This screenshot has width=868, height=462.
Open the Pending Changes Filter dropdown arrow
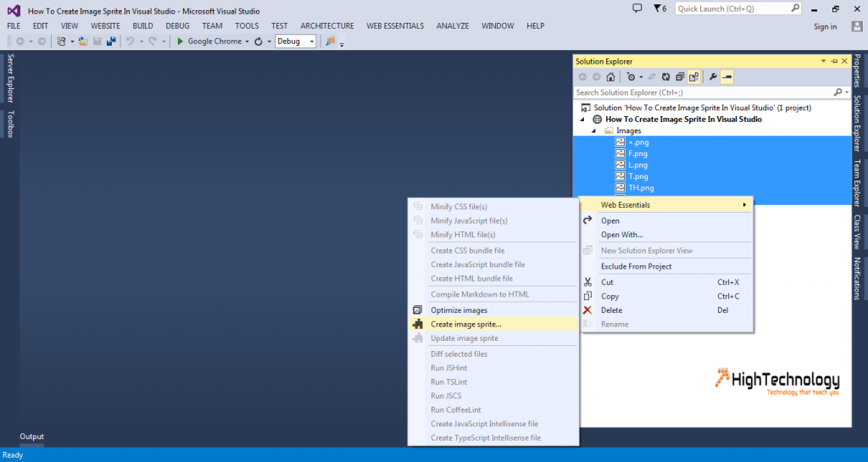[x=641, y=77]
